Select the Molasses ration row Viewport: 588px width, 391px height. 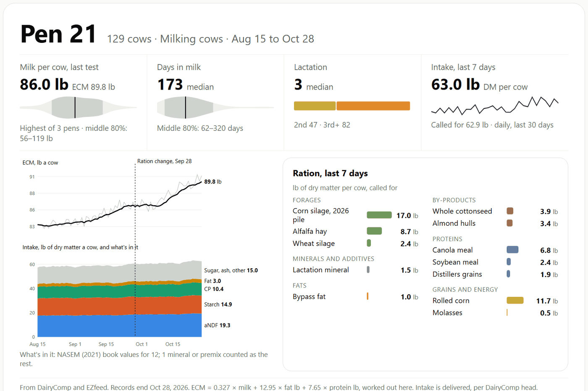click(495, 312)
